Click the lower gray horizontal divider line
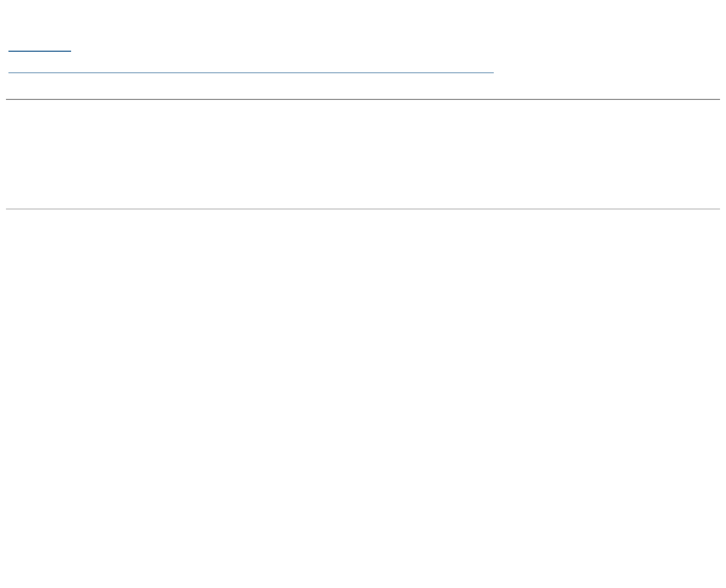The height and width of the screenshot is (588, 726). [x=363, y=209]
